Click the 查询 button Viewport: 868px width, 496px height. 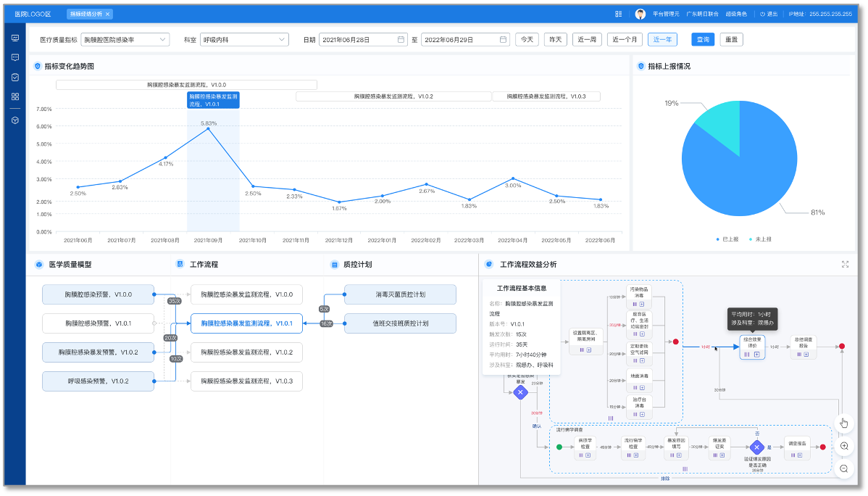click(x=702, y=39)
